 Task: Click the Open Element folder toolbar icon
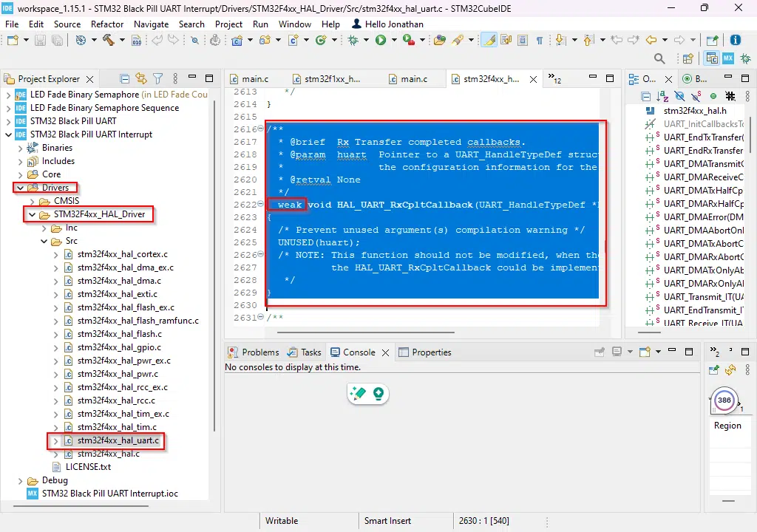439,40
